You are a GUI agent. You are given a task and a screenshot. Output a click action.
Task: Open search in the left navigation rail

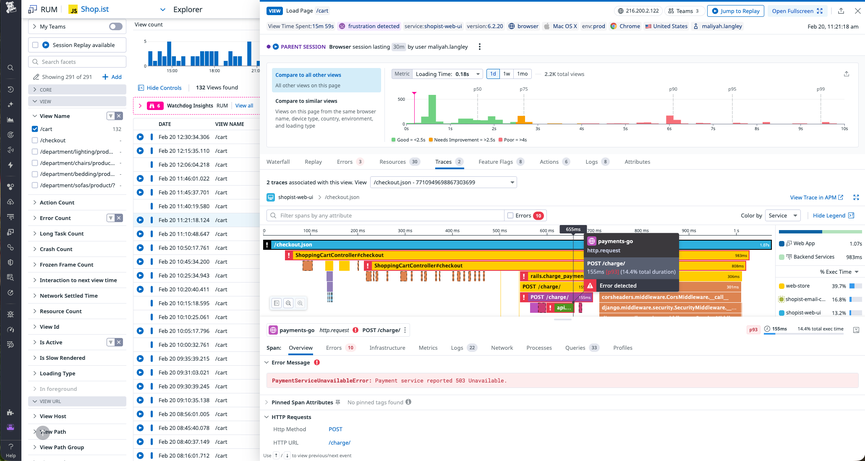click(10, 68)
